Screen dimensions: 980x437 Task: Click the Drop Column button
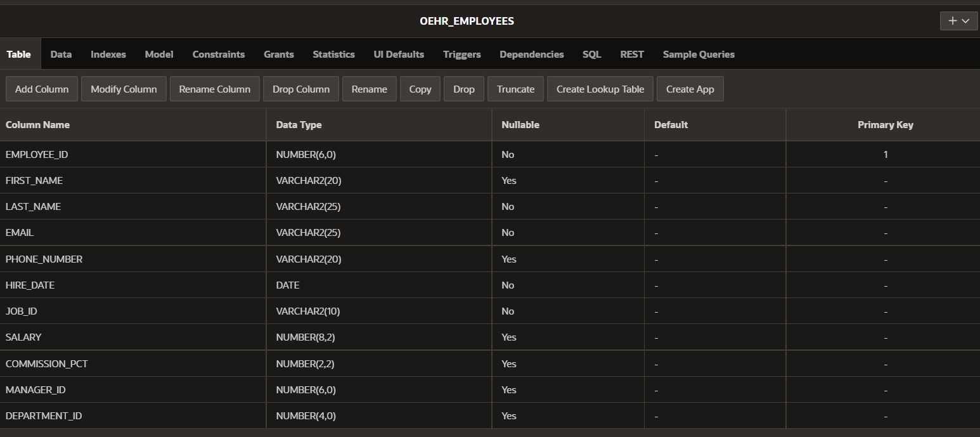300,89
